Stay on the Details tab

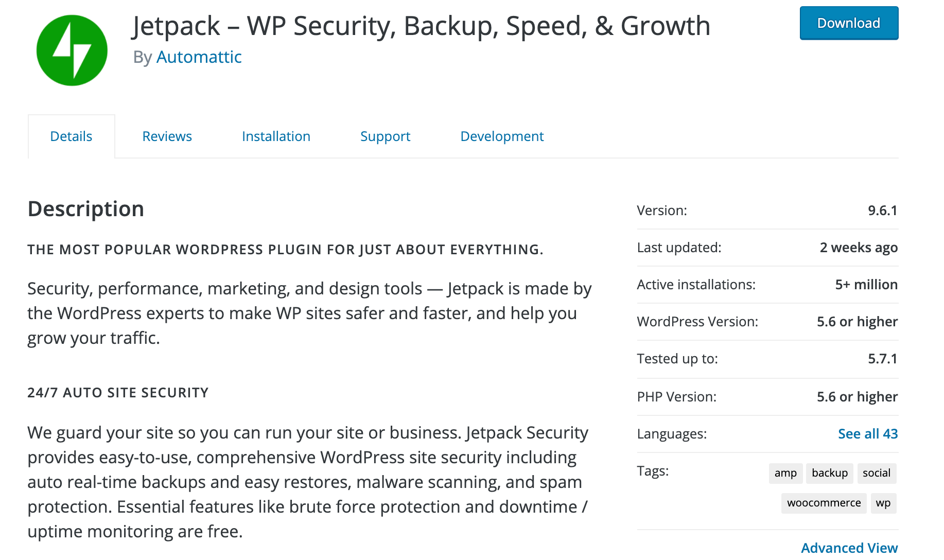click(71, 136)
